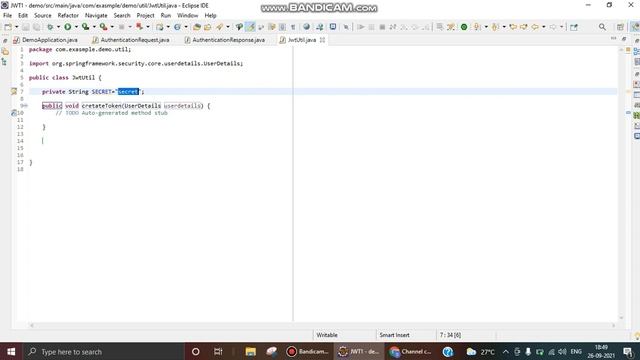Open the Bandicam taskbar app

click(308, 351)
